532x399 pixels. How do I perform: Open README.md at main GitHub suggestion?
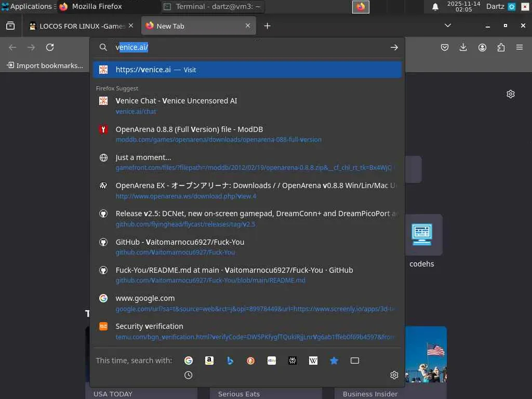tap(247, 275)
